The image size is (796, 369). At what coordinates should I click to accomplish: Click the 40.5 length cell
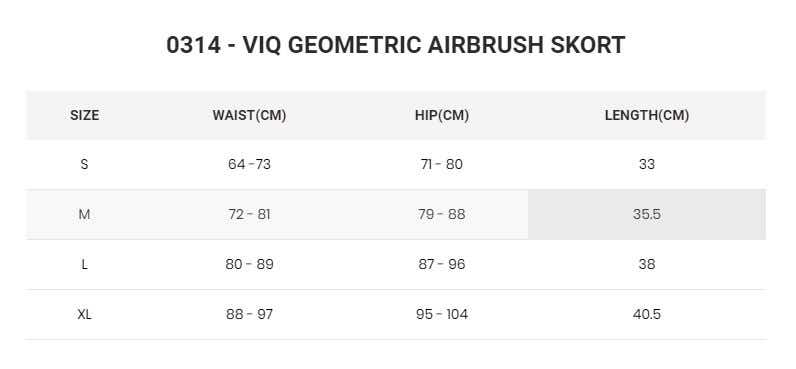(x=647, y=314)
